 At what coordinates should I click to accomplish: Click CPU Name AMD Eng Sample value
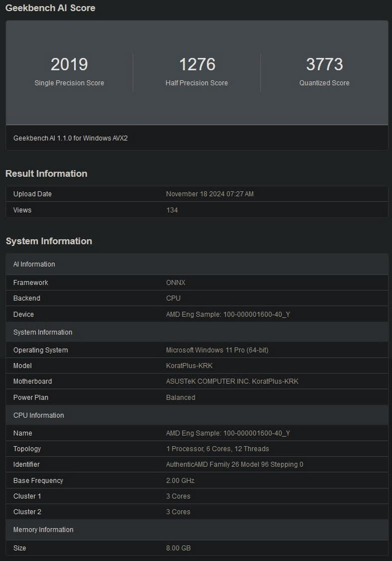(228, 433)
